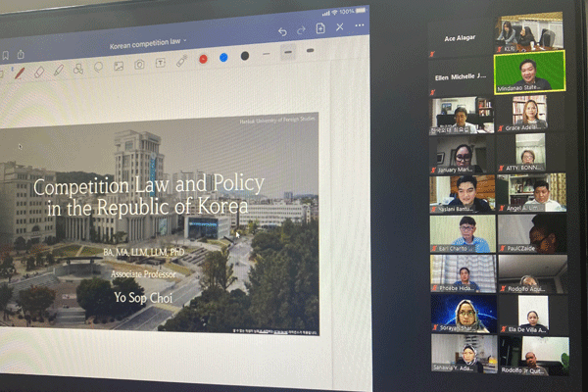Click the name 'Yo Sop Choi' on slide

(x=143, y=298)
